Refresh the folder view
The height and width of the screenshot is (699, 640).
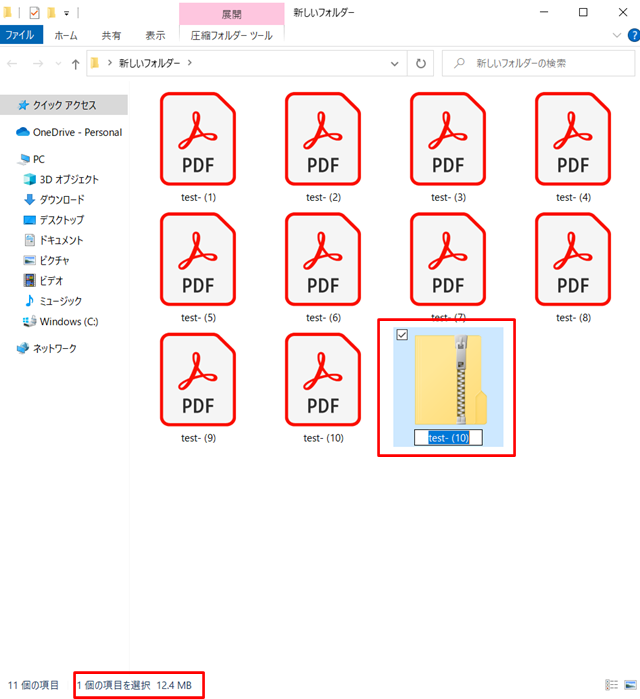point(420,64)
